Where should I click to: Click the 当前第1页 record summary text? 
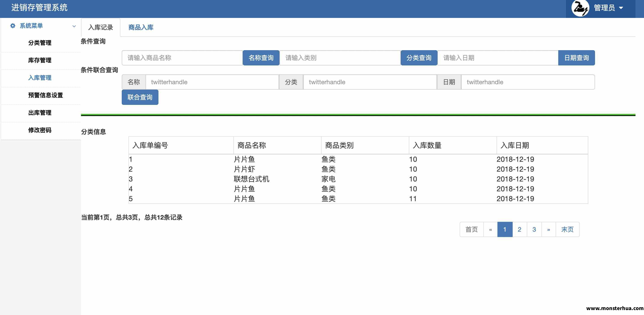point(132,217)
